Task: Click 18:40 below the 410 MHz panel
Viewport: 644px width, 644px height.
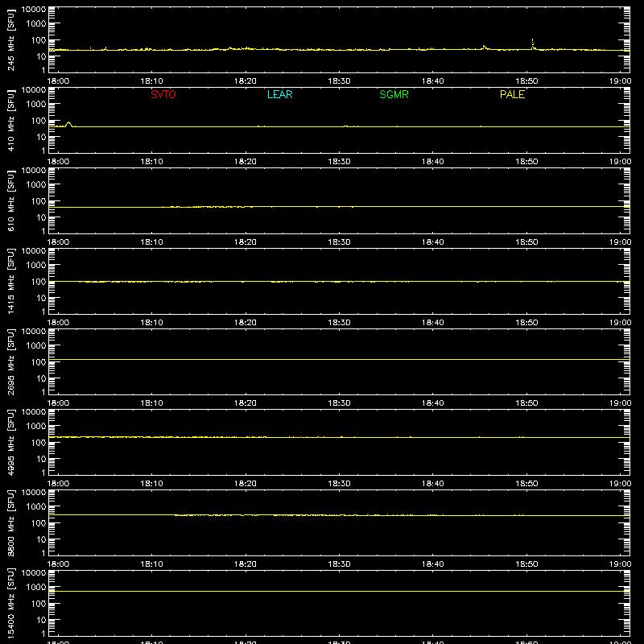Action: [x=433, y=162]
